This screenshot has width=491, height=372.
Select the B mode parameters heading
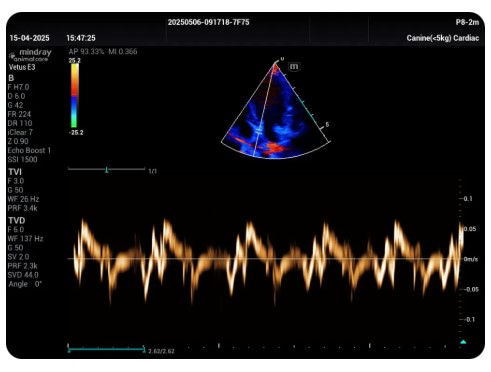click(11, 78)
